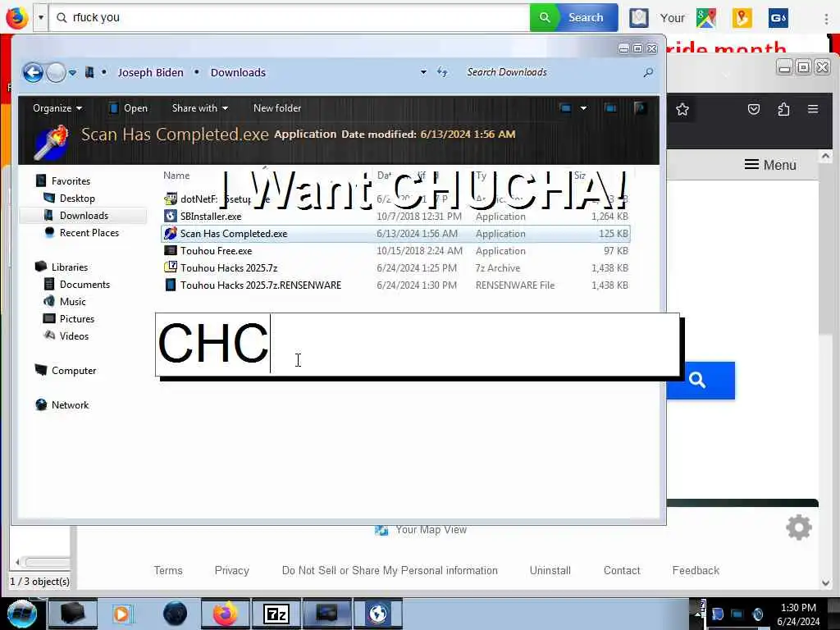This screenshot has width=840, height=630.
Task: Sort files by the Name column header
Action: [177, 176]
